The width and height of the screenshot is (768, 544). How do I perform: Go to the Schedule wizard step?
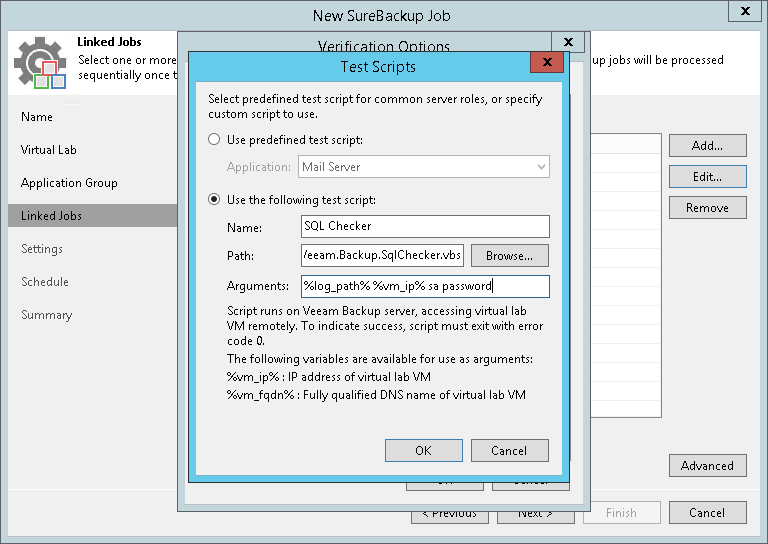coord(45,282)
